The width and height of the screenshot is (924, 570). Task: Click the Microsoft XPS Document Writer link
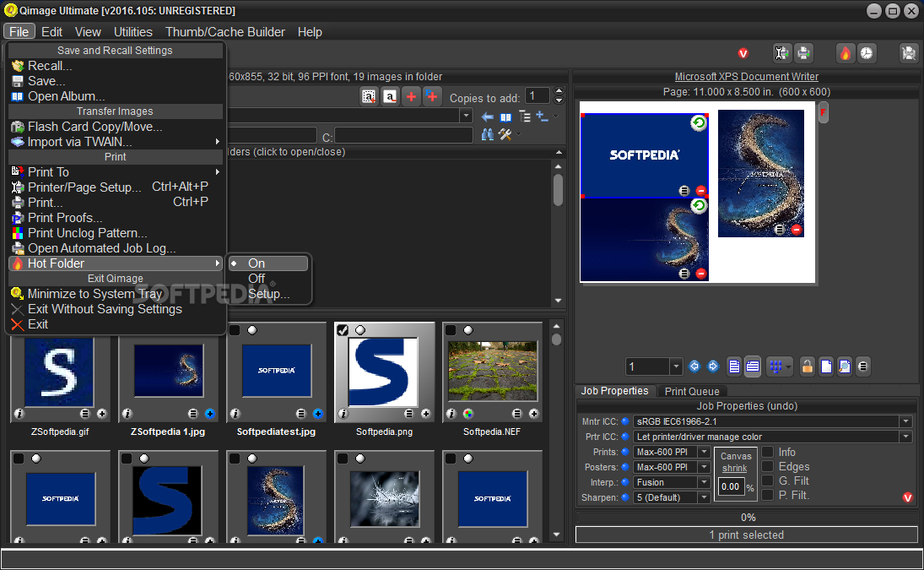pyautogui.click(x=746, y=77)
